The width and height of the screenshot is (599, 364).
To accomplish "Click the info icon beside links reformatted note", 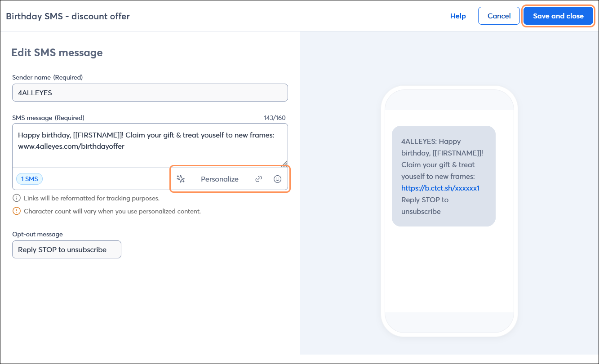I will click(17, 198).
